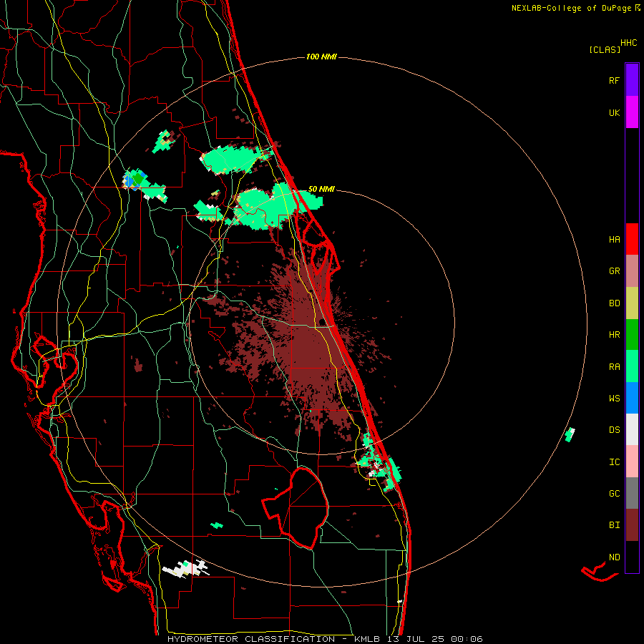644x644 pixels.
Task: Click the KMLB radar site identifier
Action: click(367, 639)
